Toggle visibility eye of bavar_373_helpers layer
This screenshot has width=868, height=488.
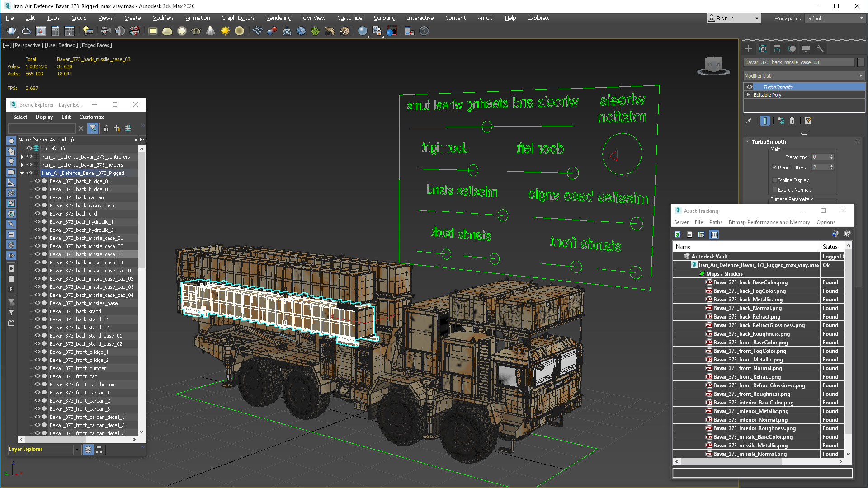click(x=29, y=165)
